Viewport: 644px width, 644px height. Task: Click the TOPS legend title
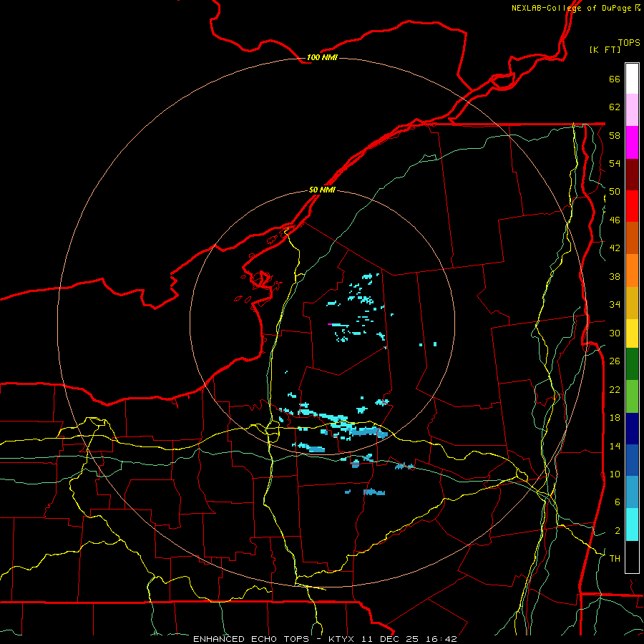coord(629,43)
